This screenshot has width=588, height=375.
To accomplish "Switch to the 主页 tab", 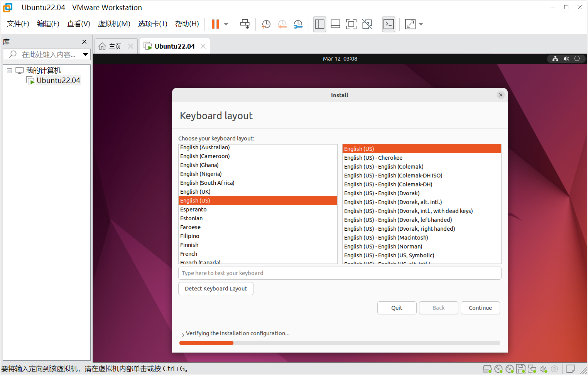I will click(111, 46).
